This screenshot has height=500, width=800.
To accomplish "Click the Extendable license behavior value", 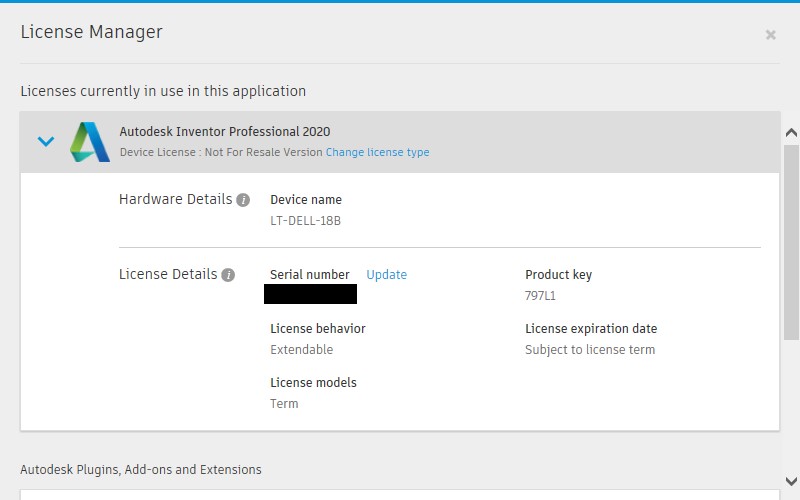I will (x=301, y=350).
